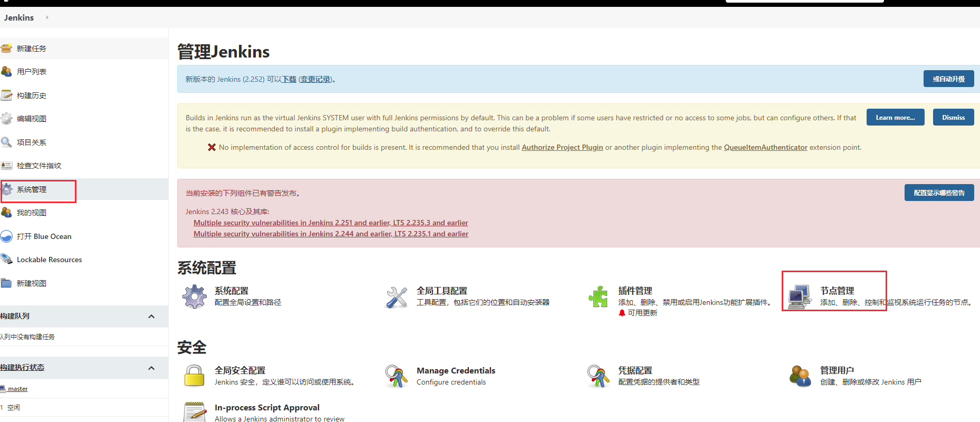Screen dimensions: 980x422
Task: Click the 我的视图 people icon
Action: point(6,212)
